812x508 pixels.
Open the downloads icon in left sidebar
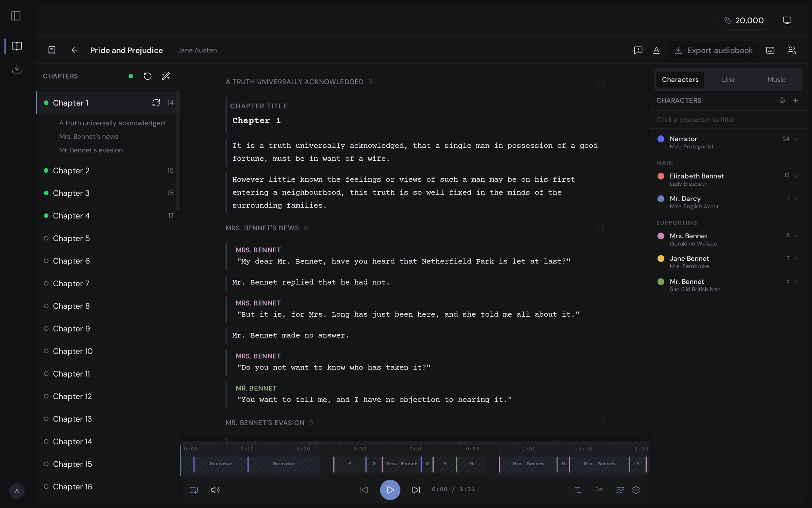17,69
